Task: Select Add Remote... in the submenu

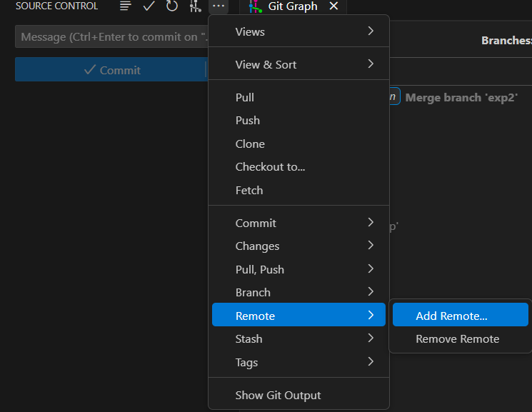Action: click(451, 316)
